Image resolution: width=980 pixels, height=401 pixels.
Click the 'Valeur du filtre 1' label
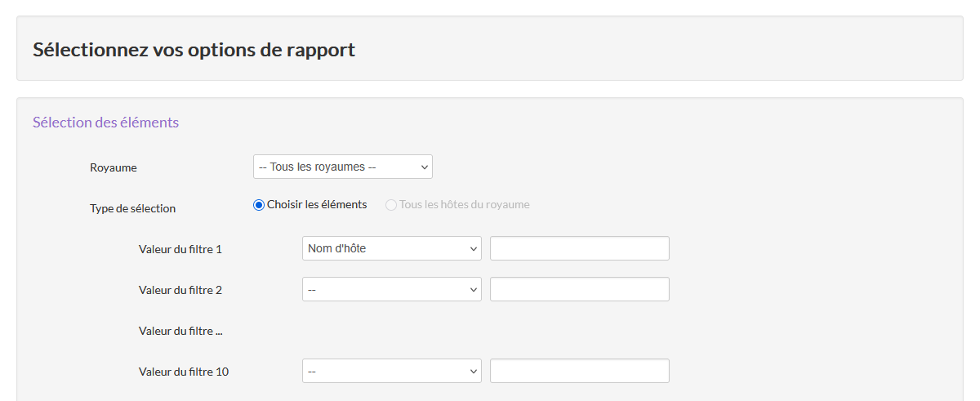pyautogui.click(x=180, y=249)
